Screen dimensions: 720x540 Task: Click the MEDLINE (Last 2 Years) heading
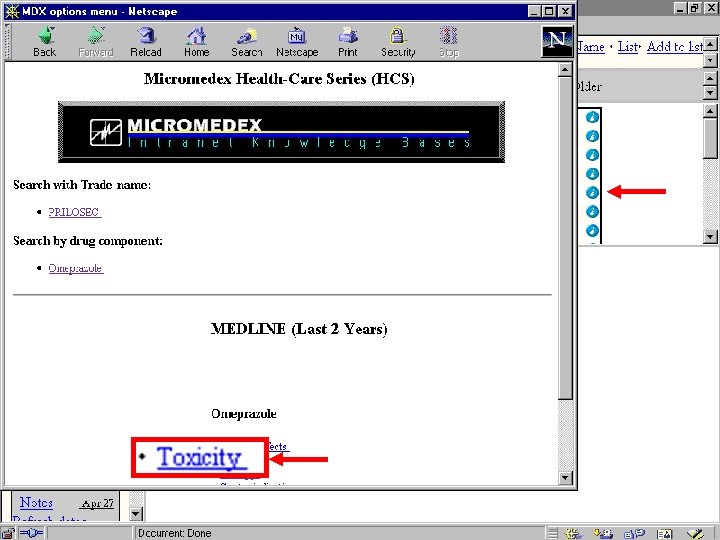pyautogui.click(x=299, y=329)
